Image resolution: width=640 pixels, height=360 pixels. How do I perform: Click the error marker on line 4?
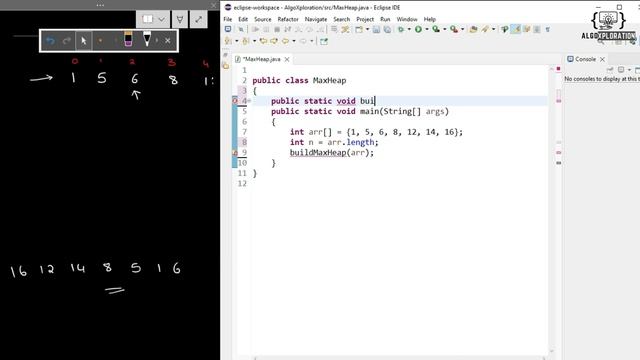click(235, 101)
